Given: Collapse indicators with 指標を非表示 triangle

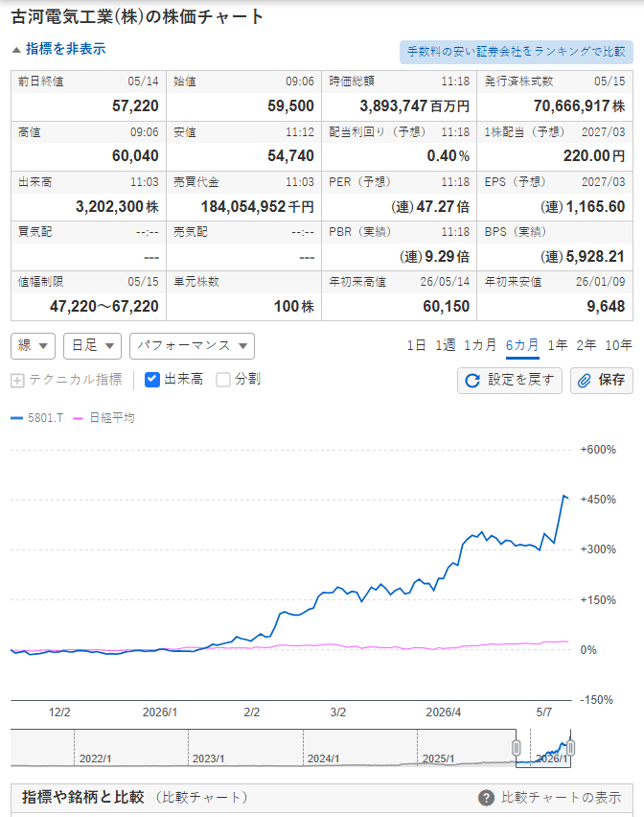Looking at the screenshot, I should pos(16,50).
